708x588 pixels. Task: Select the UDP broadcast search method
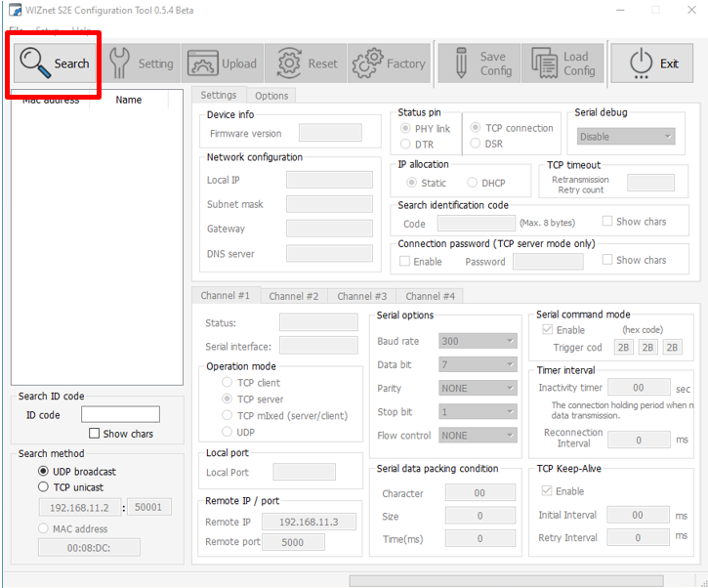(43, 471)
